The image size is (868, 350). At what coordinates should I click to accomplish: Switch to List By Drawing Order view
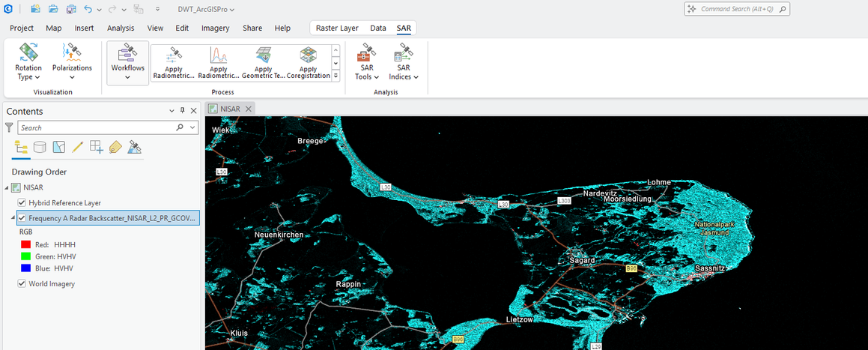tap(21, 147)
